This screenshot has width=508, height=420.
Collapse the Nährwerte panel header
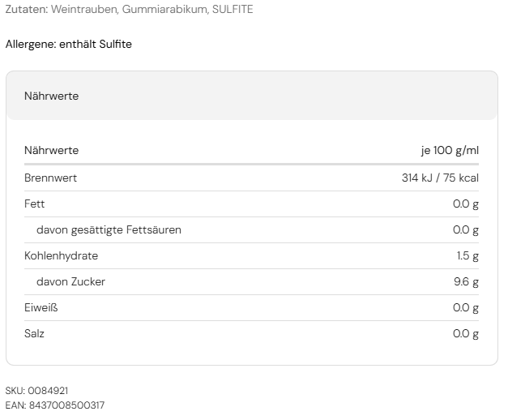251,96
